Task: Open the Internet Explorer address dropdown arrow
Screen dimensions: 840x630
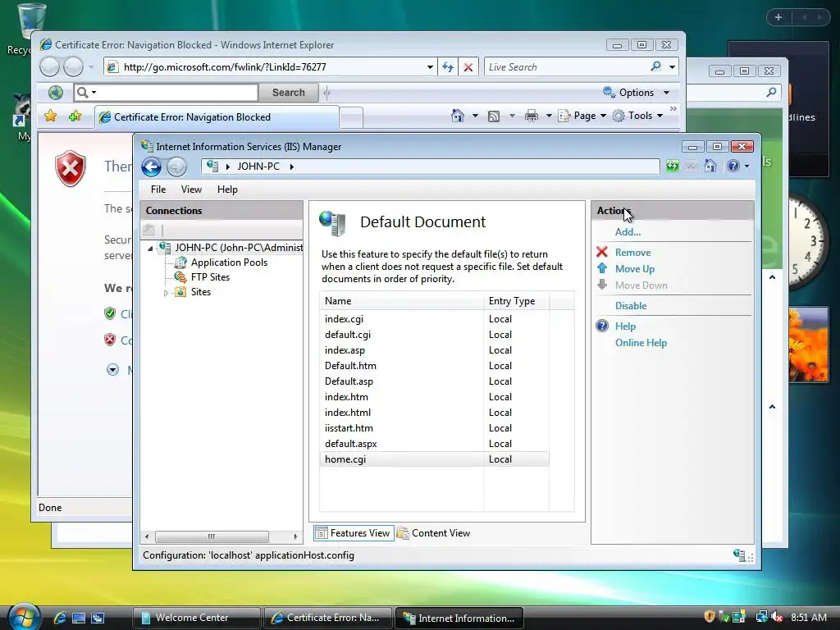Action: 430,67
